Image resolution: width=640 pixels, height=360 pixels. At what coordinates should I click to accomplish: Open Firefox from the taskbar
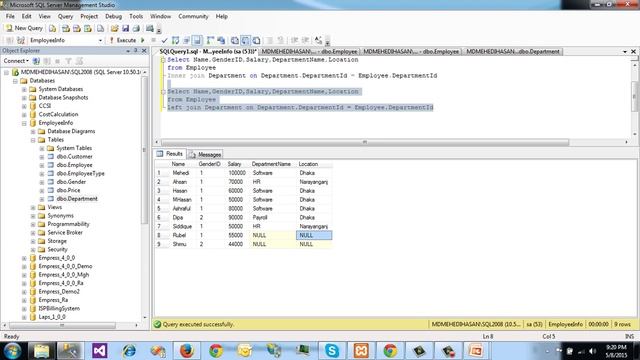coord(187,351)
